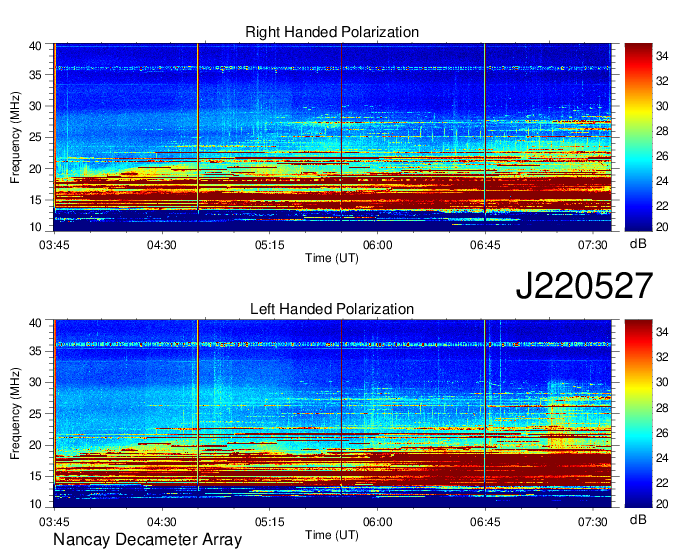Image resolution: width=680 pixels, height=552 pixels.
Task: Click the "30" frequency tick on the Left Handed plot
Action: [35, 382]
